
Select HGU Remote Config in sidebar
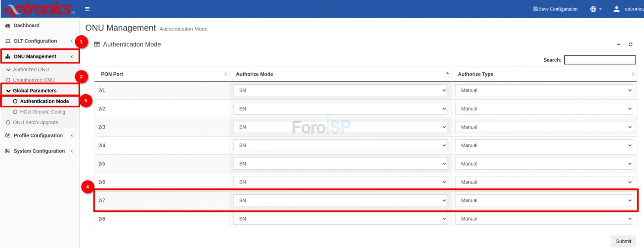click(43, 112)
